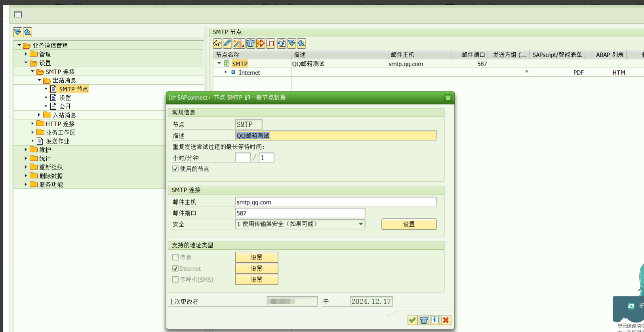644x332 pixels.
Task: Click the minutes field showing 1
Action: coord(267,158)
